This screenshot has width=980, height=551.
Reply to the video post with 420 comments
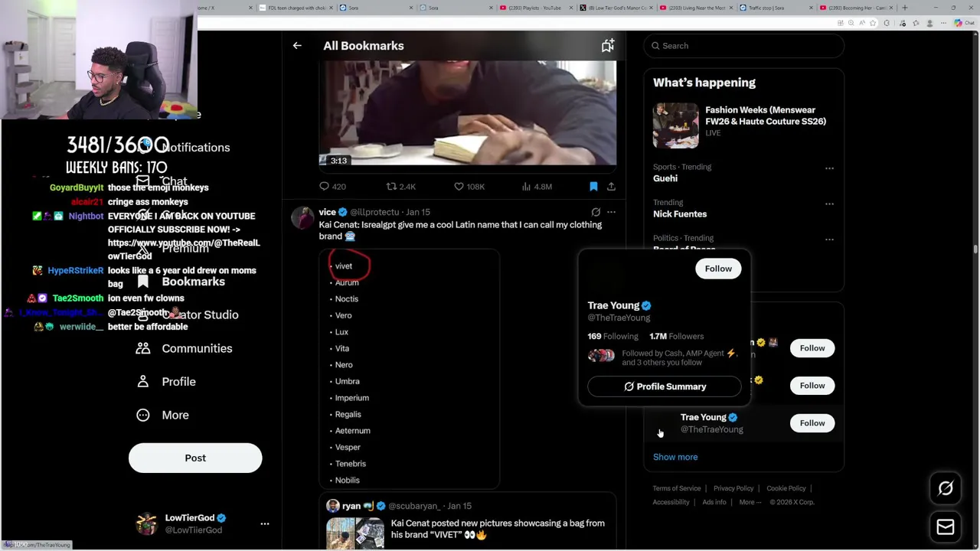tap(332, 187)
